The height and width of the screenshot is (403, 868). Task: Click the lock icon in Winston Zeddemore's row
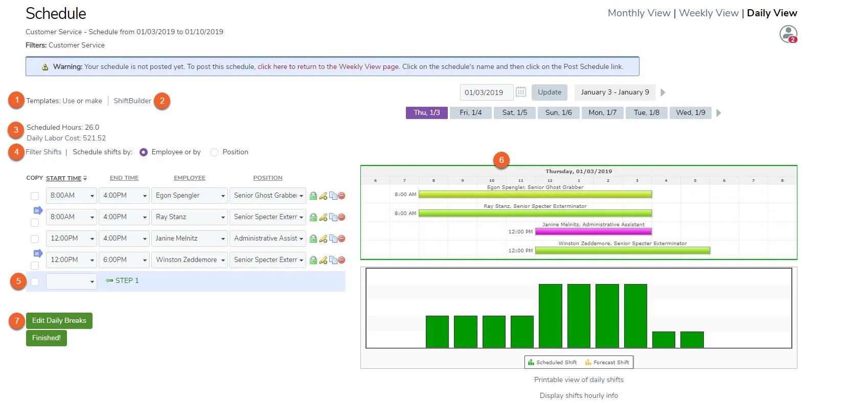[313, 260]
